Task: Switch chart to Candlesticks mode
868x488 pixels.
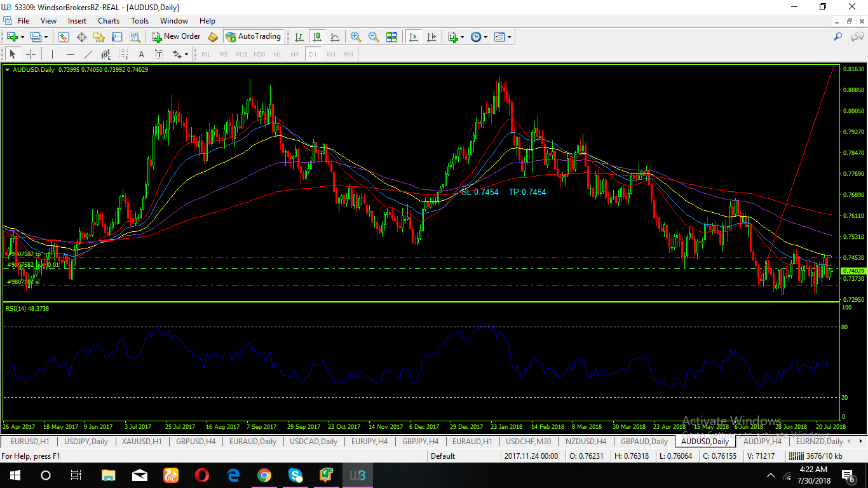Action: click(x=316, y=37)
